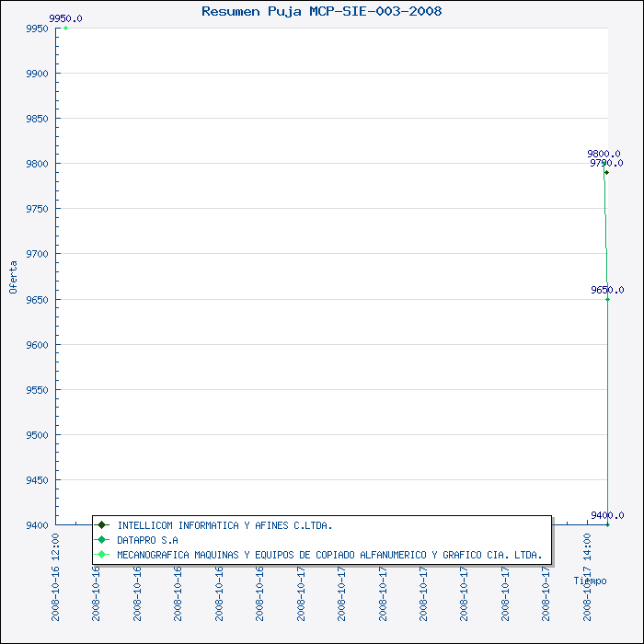
Task: Click INTELLICOM legend diamond marker icon
Action: point(101,525)
